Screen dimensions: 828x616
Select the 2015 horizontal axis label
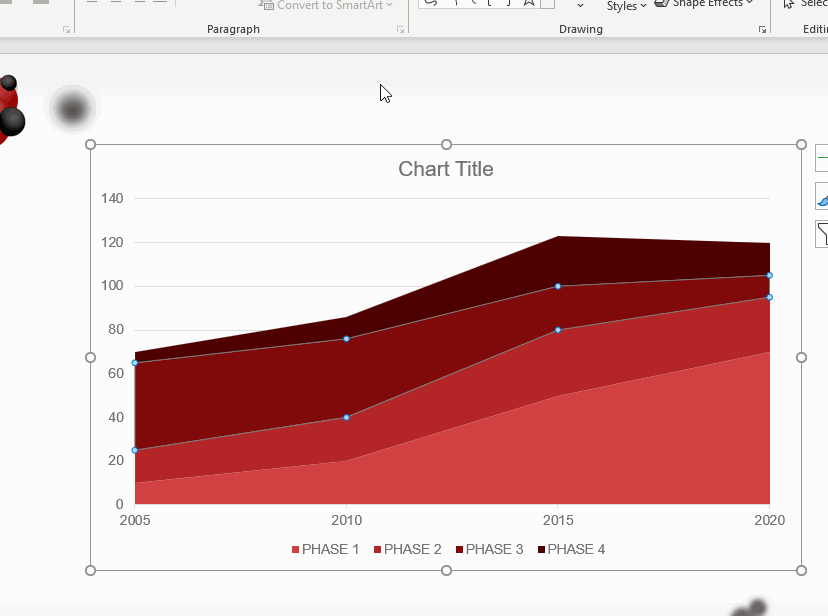pyautogui.click(x=558, y=520)
